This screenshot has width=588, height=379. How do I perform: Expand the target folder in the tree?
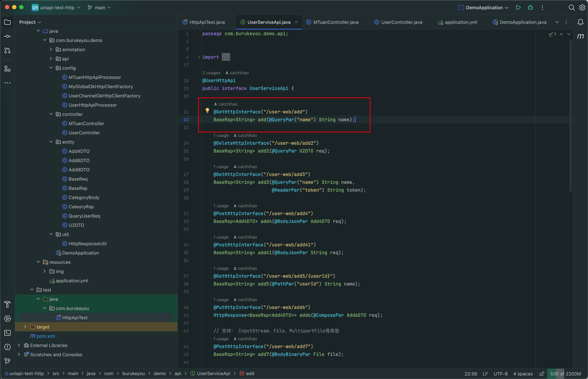click(25, 327)
